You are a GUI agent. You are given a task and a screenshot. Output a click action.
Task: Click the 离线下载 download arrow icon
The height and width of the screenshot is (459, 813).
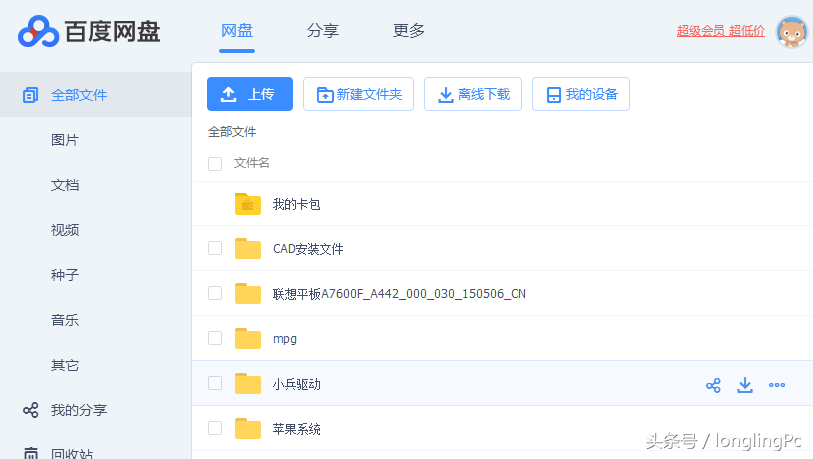[x=445, y=94]
